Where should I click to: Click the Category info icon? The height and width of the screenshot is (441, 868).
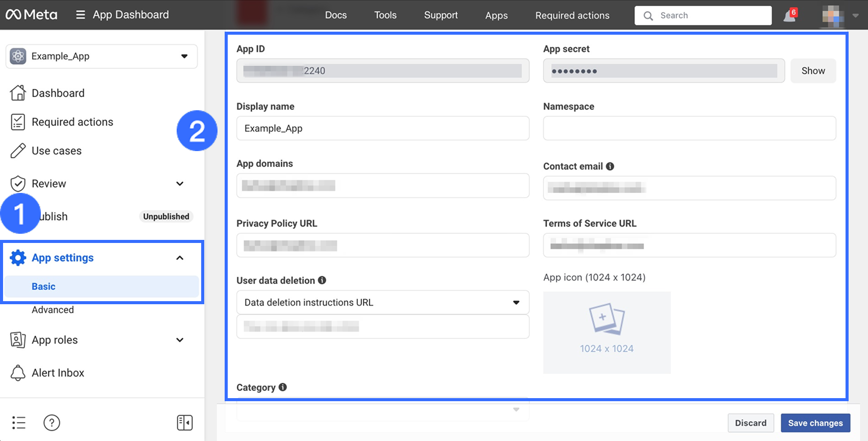click(282, 387)
